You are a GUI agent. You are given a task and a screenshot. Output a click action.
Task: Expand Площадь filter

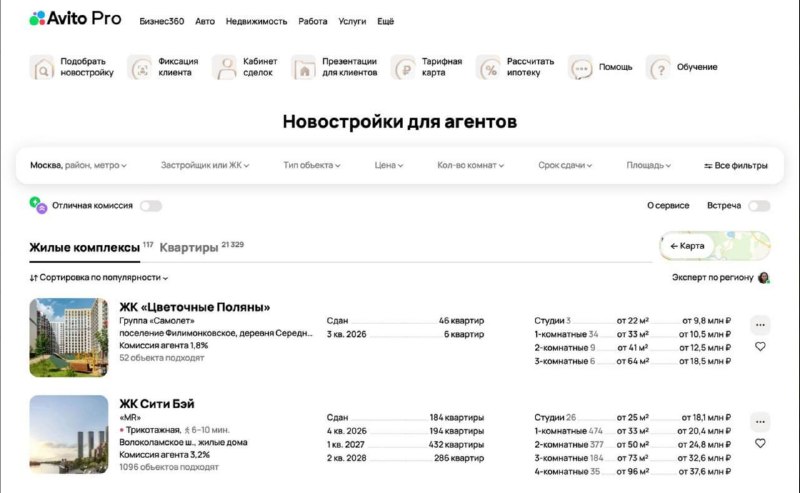pos(648,165)
